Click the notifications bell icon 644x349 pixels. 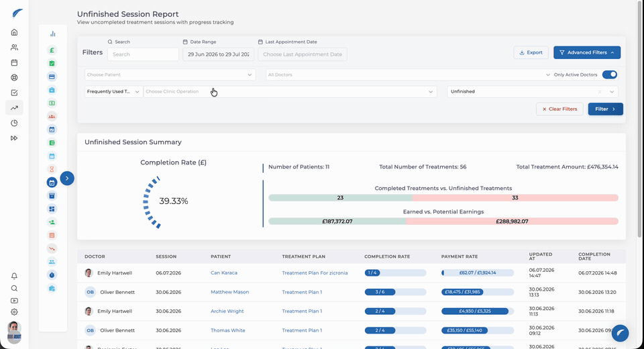pyautogui.click(x=14, y=276)
